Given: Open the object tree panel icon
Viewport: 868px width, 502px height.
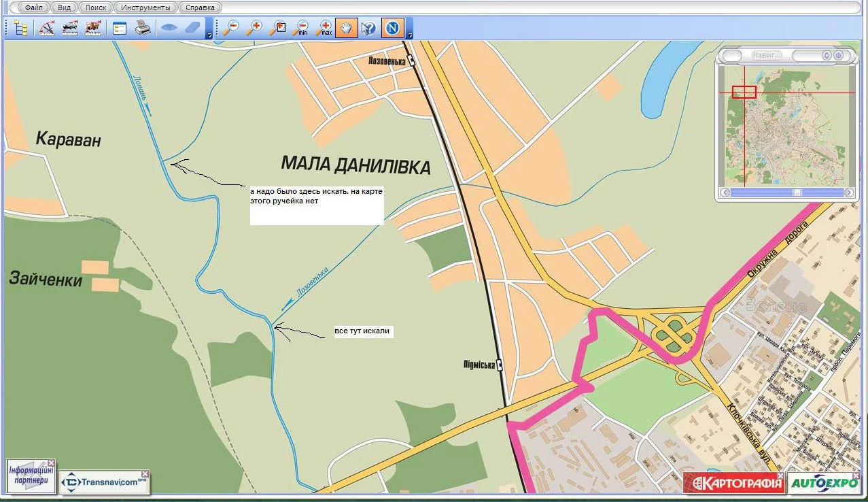Looking at the screenshot, I should pos(21,28).
